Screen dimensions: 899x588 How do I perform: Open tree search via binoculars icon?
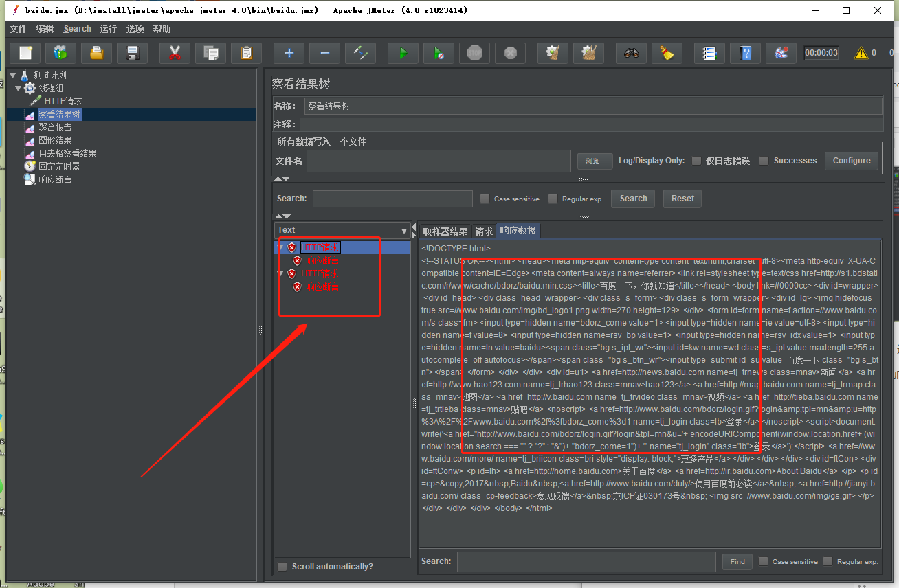(631, 53)
